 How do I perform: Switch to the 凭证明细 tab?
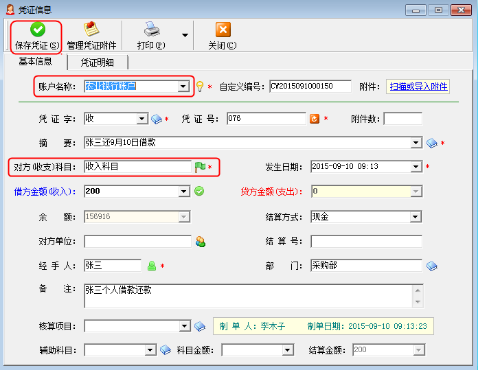point(98,63)
